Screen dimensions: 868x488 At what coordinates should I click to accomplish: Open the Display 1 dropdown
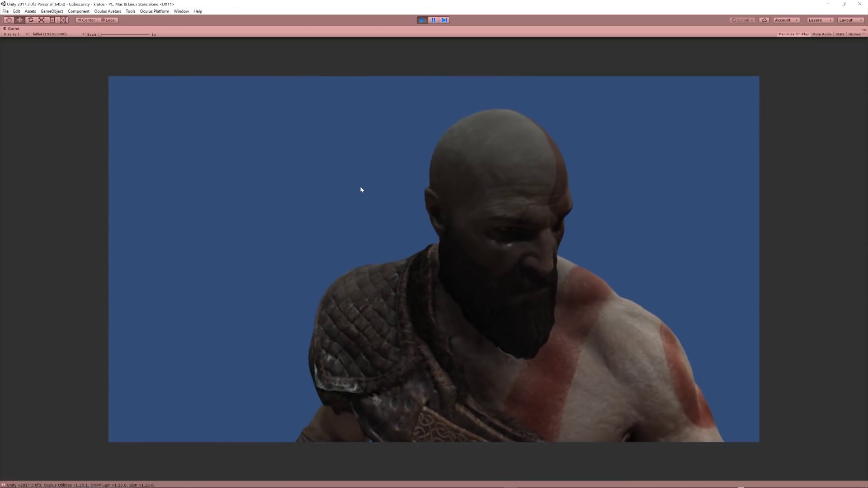tap(16, 34)
